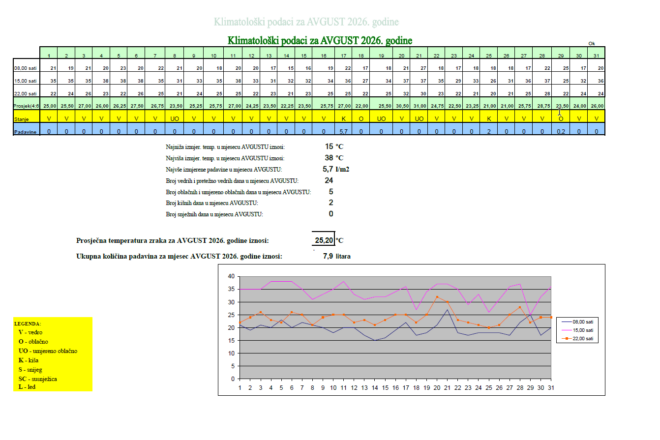Click the 22,00 sati orange legend entry
Viewport: 660px width, 440px height.
coord(578,339)
